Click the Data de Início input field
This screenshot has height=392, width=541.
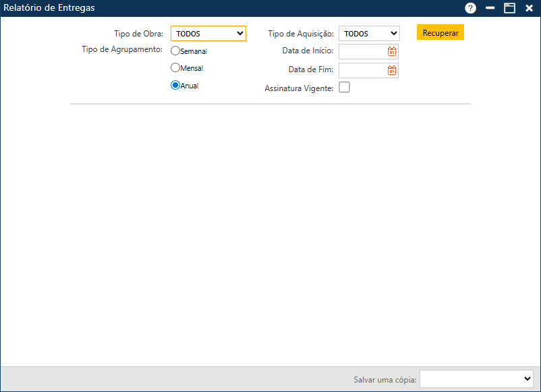point(364,51)
